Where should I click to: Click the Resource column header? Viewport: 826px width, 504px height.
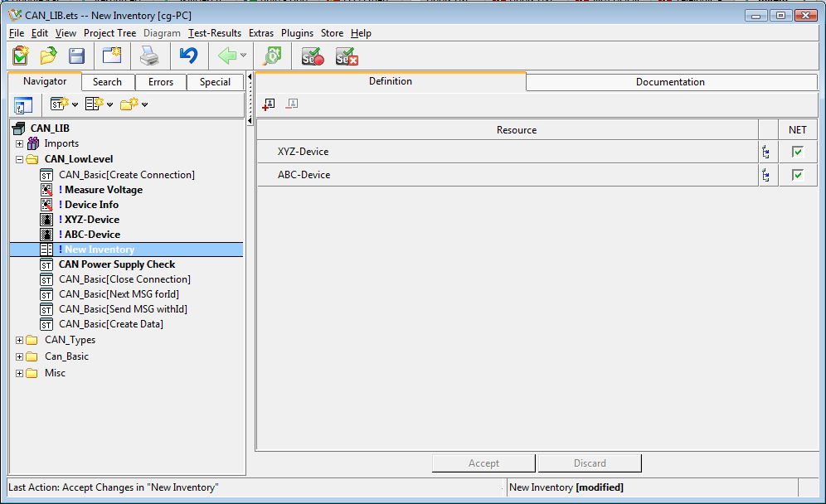(x=516, y=130)
